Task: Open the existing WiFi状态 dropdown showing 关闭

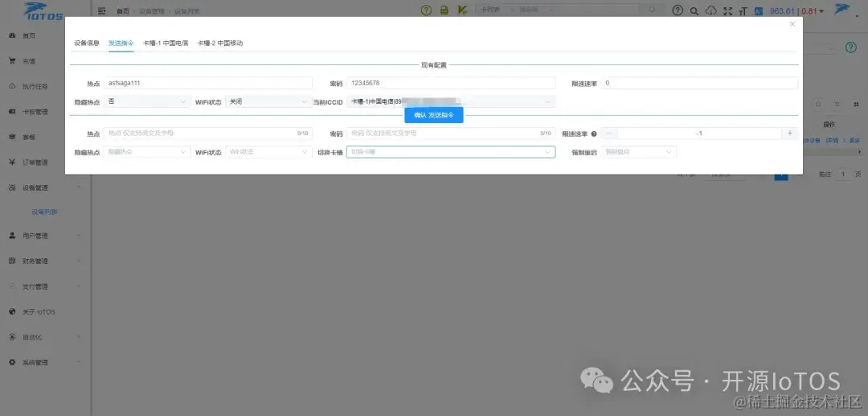Action: point(268,102)
